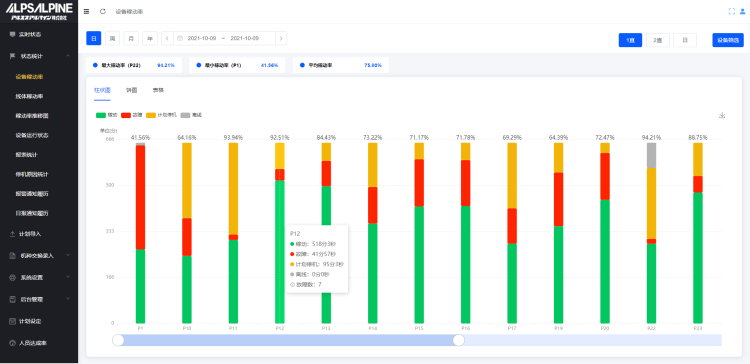750x364 pixels.
Task: Click the right handle of chart zoom slider
Action: (x=459, y=340)
